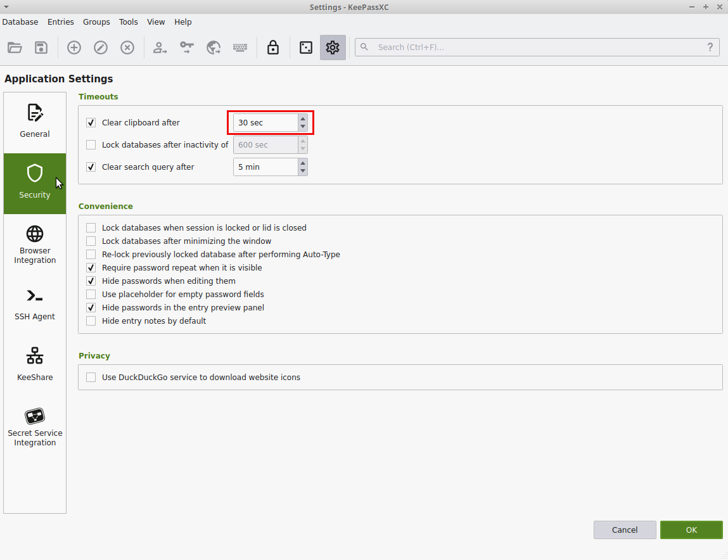Enable Lock databases after inactivity checkbox

tap(91, 145)
